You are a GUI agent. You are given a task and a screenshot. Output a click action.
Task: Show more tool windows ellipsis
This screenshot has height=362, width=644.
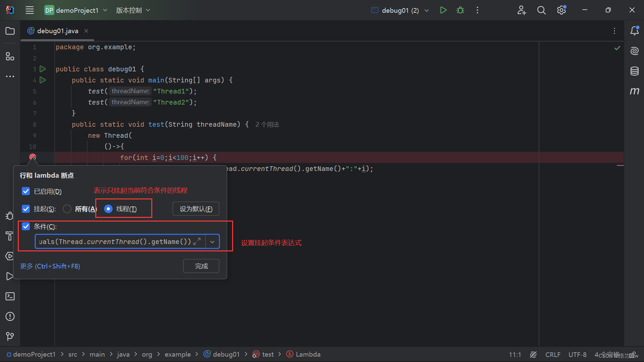[10, 76]
